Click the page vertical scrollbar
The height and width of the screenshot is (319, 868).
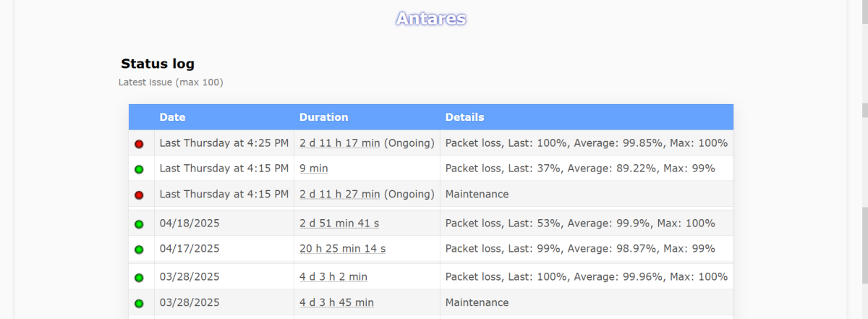pyautogui.click(x=864, y=159)
